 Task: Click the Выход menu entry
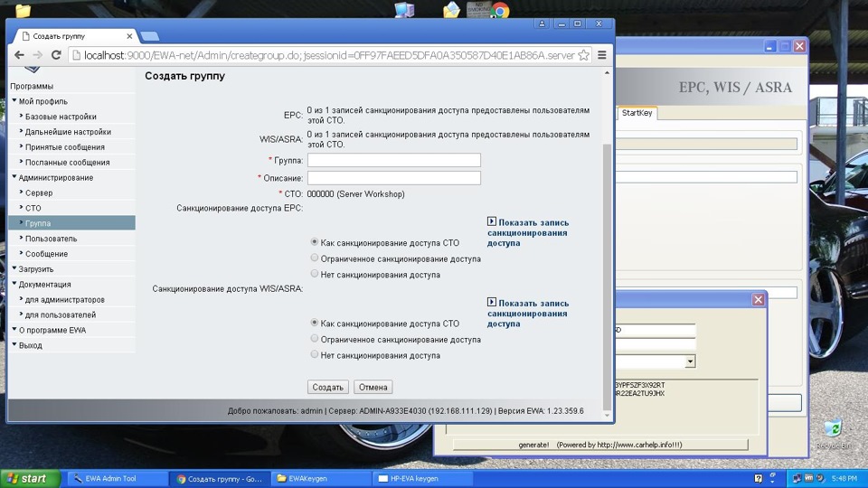pos(30,345)
